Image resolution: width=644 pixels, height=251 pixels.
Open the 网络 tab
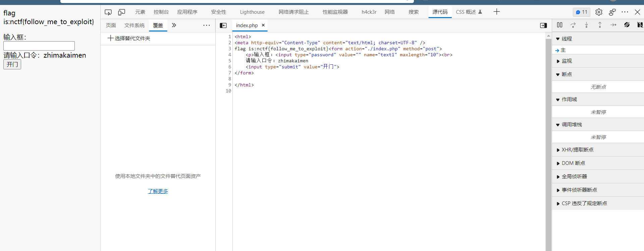pyautogui.click(x=390, y=12)
